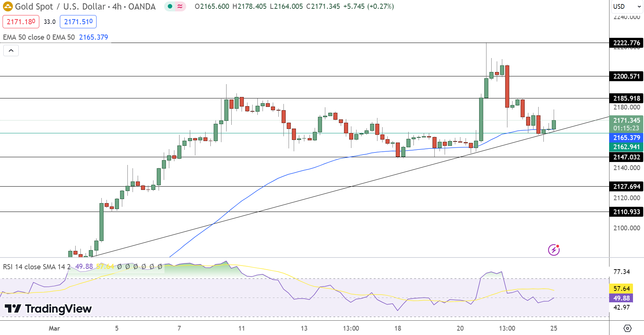
Task: Click the 11 date label on time axis
Action: [242, 328]
